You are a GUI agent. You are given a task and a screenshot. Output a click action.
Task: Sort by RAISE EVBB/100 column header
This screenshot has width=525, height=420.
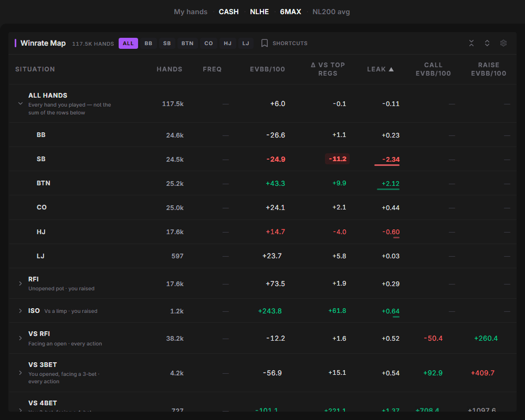pyautogui.click(x=488, y=69)
